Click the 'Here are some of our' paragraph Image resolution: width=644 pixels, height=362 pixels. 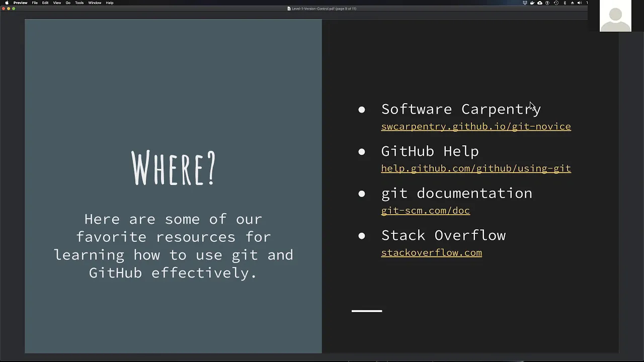tap(174, 246)
